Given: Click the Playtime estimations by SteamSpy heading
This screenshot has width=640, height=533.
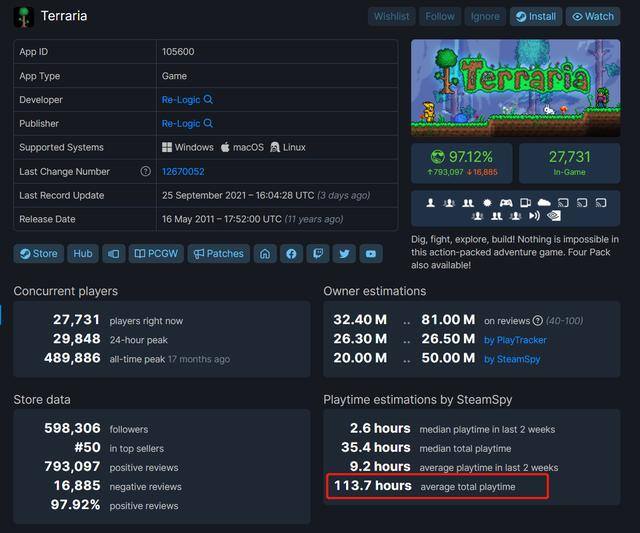Looking at the screenshot, I should (418, 400).
